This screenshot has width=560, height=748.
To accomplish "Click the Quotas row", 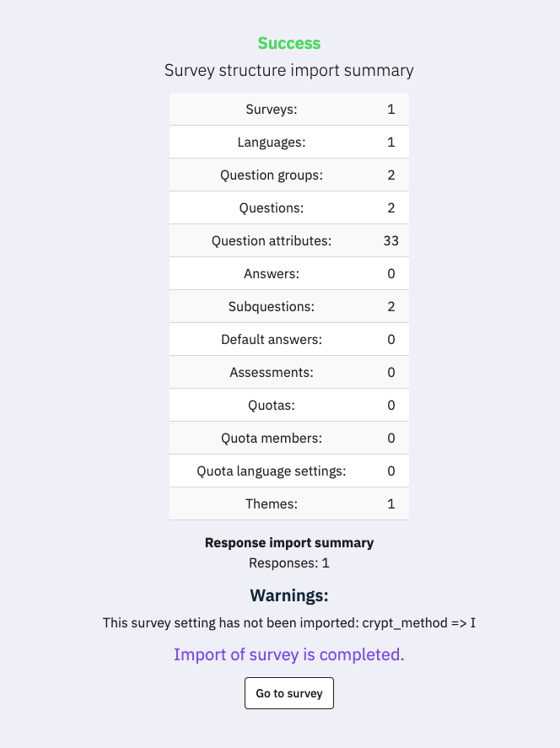I will (289, 406).
